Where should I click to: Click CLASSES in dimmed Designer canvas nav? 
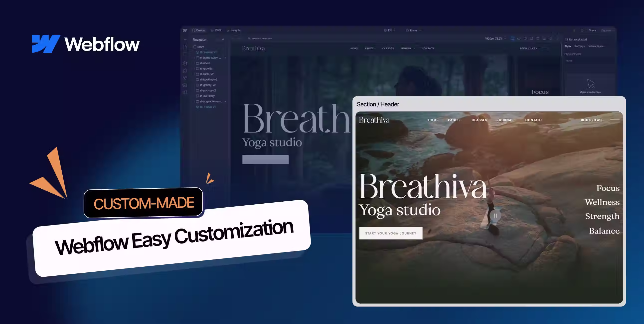coord(388,48)
